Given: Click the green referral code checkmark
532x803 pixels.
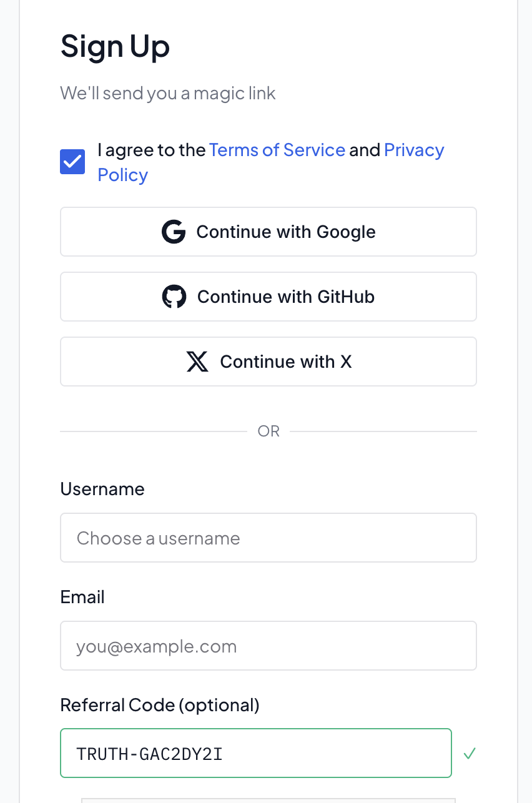Looking at the screenshot, I should pos(469,754).
